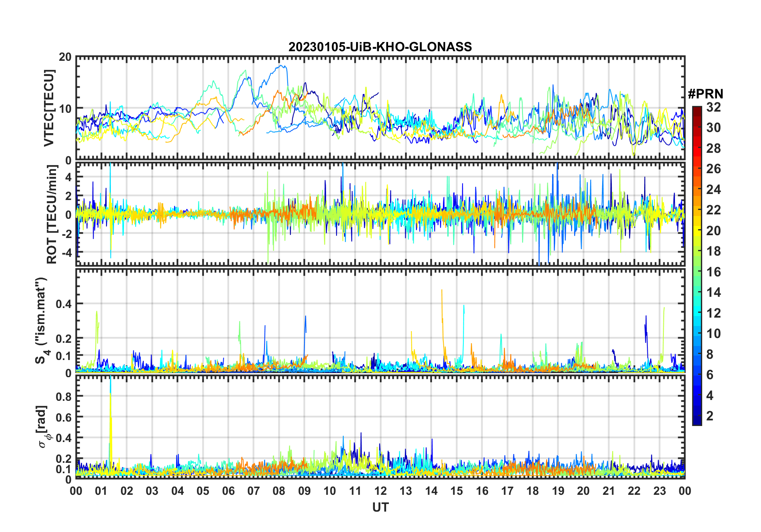Click the x-axis hour tick "03"
This screenshot has width=761, height=532.
tap(152, 491)
